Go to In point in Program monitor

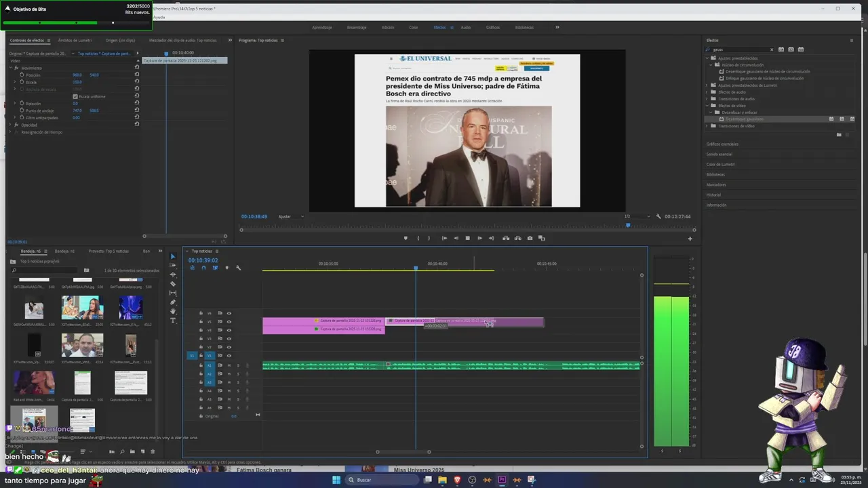tap(444, 238)
